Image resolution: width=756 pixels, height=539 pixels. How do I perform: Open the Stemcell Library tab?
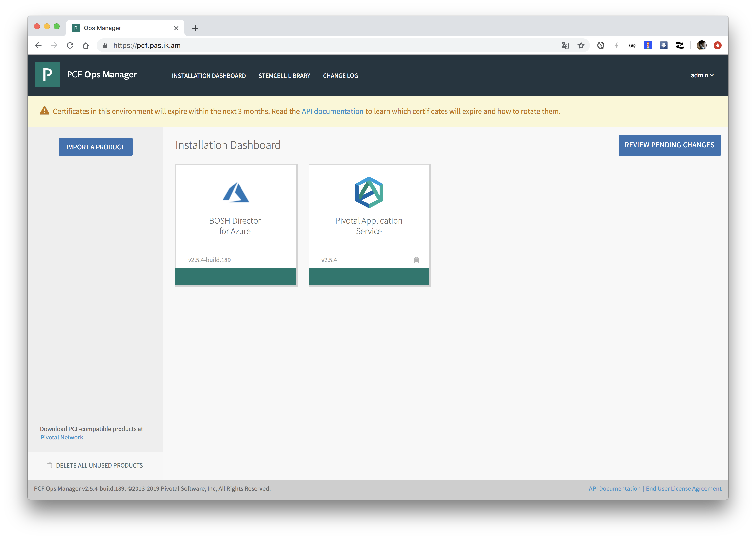(284, 76)
